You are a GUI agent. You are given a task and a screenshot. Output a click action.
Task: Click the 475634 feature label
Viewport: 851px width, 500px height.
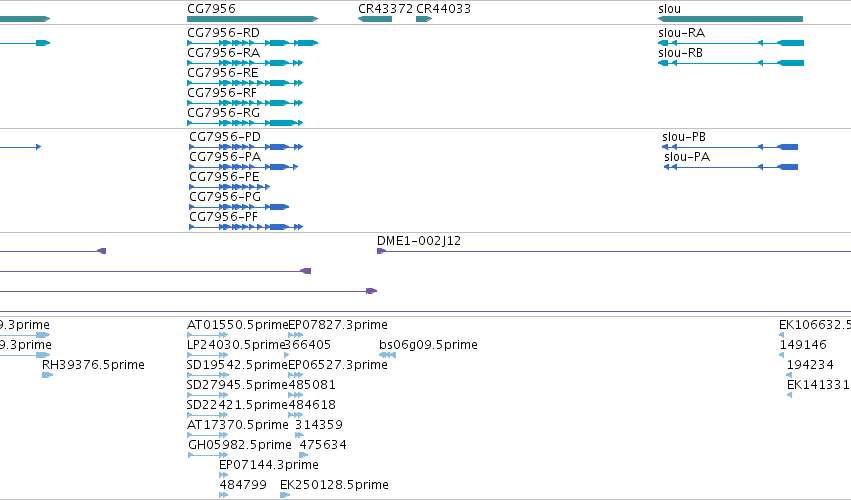pyautogui.click(x=323, y=445)
